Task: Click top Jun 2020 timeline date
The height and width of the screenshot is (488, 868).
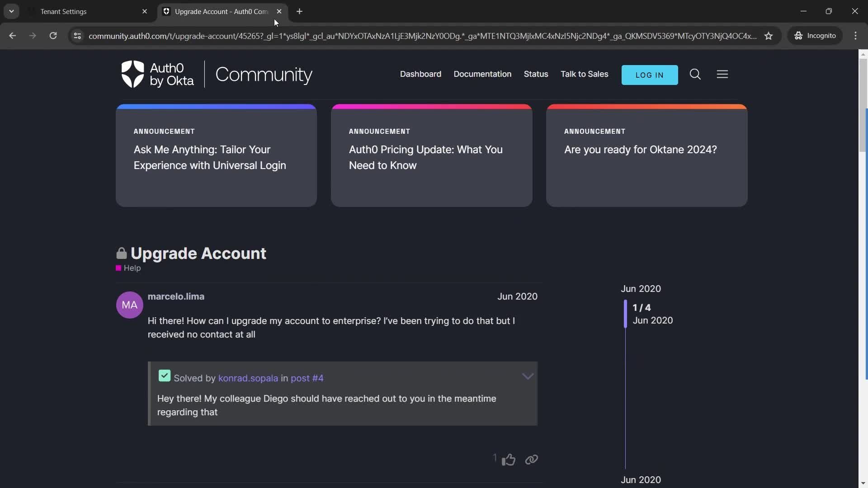Action: point(641,289)
